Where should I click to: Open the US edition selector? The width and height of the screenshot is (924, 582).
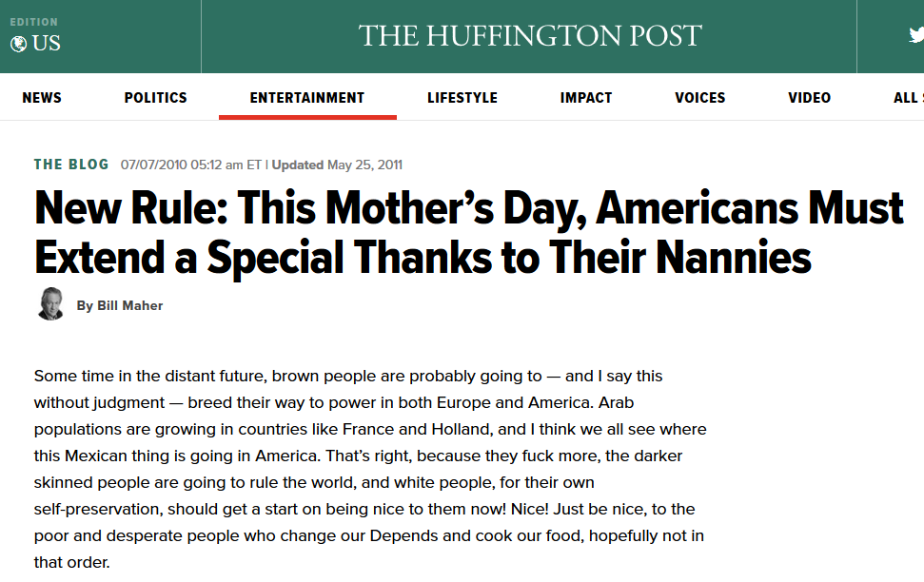[35, 43]
